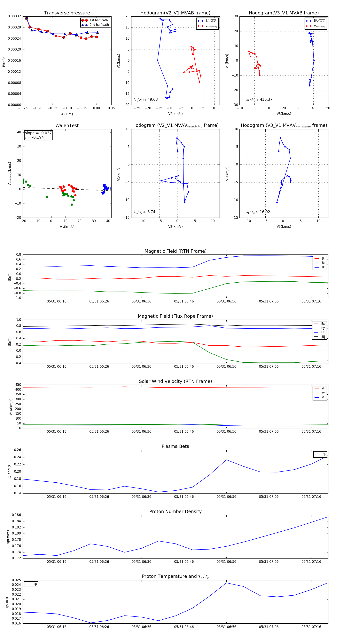Click 'A (T·m)' x-axis label
The width and height of the screenshot is (351, 644).
pyautogui.click(x=67, y=114)
